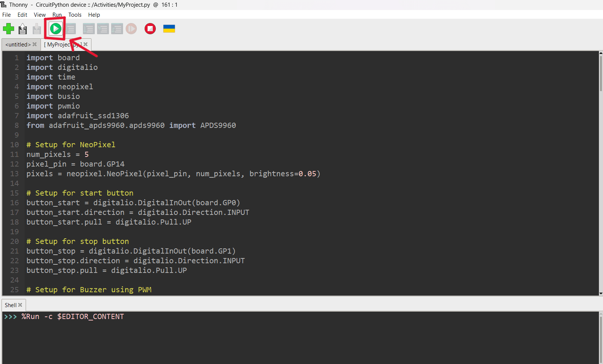Open the File menu
This screenshot has width=603, height=364.
[7, 15]
